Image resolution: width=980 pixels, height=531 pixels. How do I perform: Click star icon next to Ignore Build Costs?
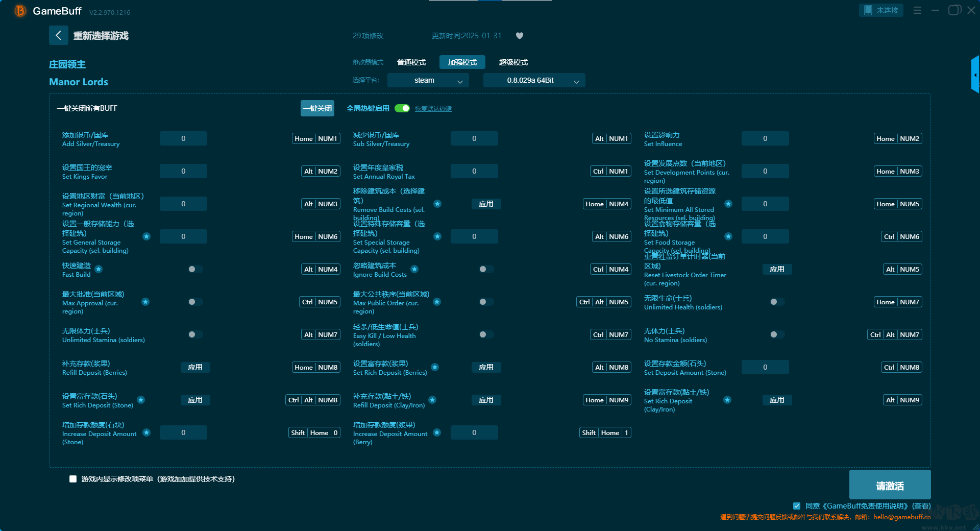pyautogui.click(x=414, y=269)
